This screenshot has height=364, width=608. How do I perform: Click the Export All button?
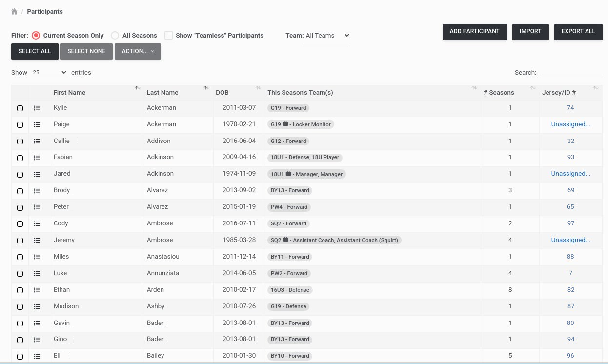coord(578,32)
